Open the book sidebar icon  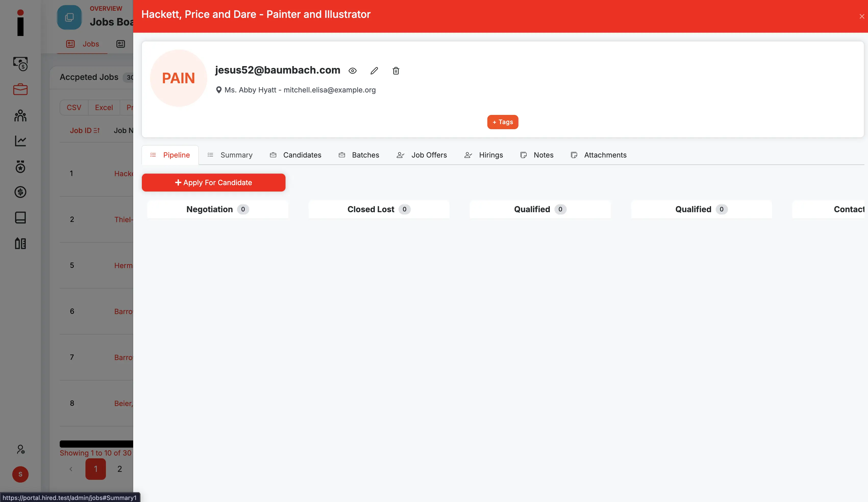pos(20,218)
